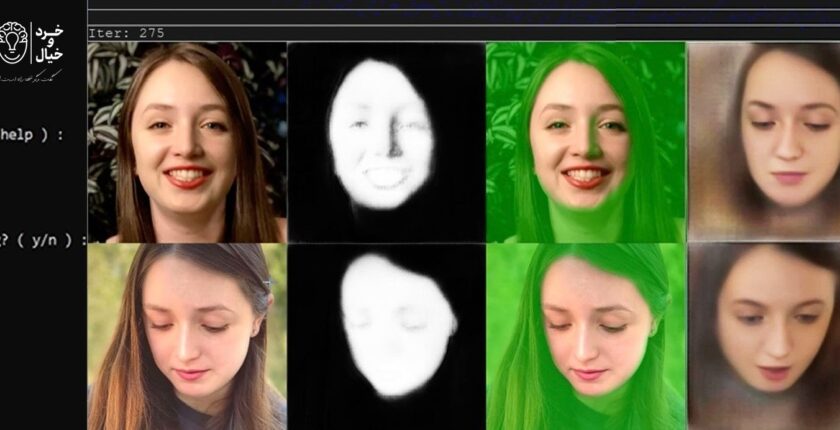Select the smiling woman source photo thumbnail
Image resolution: width=840 pixels, height=430 pixels.
[x=187, y=142]
